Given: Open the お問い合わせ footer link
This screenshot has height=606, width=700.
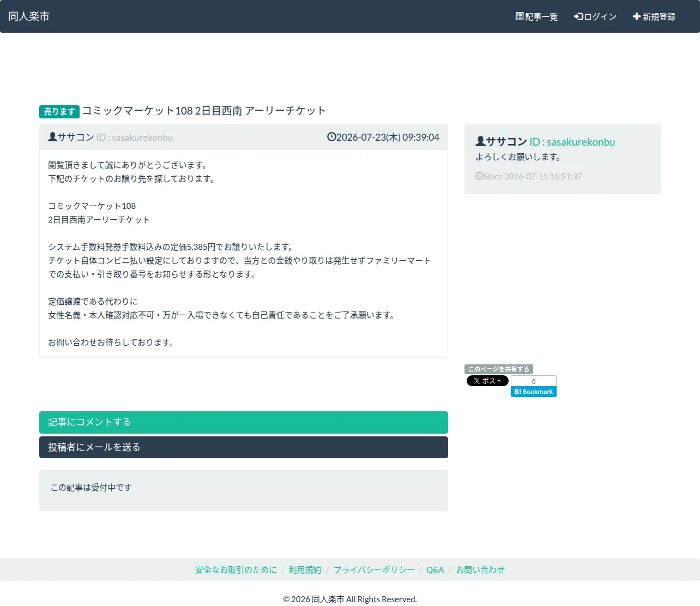Looking at the screenshot, I should coord(480,570).
